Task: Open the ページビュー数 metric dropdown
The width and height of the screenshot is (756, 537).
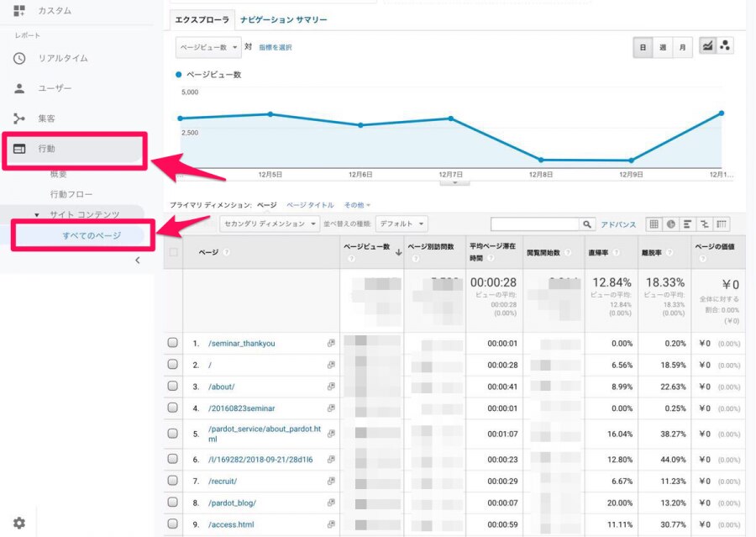Action: pyautogui.click(x=208, y=47)
